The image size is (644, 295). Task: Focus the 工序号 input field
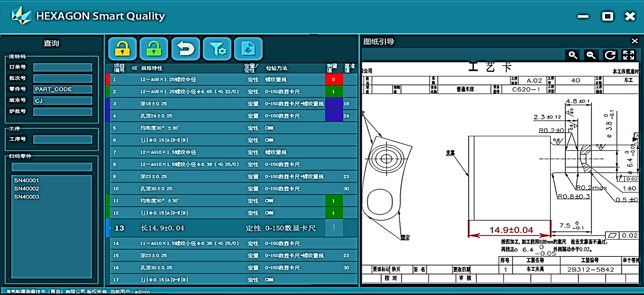tap(62, 139)
